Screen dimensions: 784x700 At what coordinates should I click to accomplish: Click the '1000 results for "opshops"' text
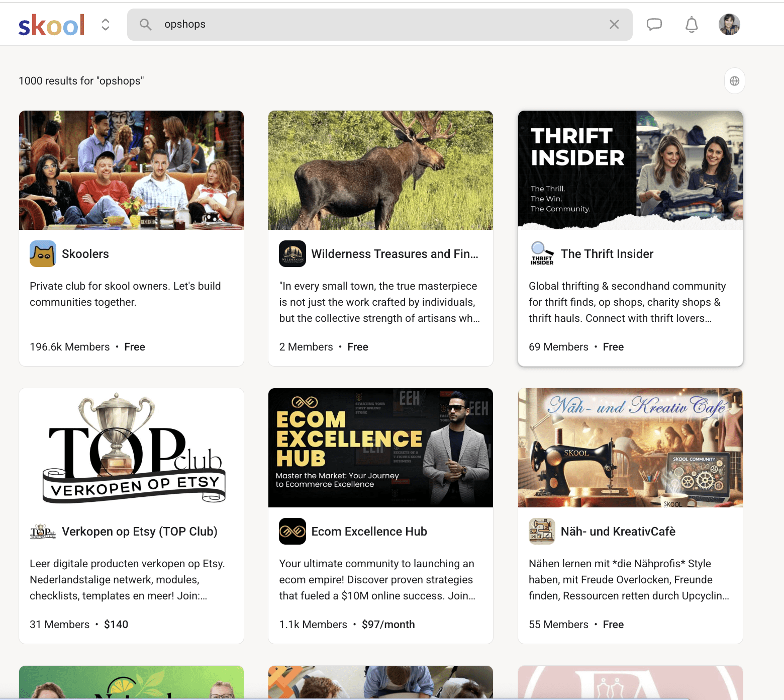click(81, 81)
